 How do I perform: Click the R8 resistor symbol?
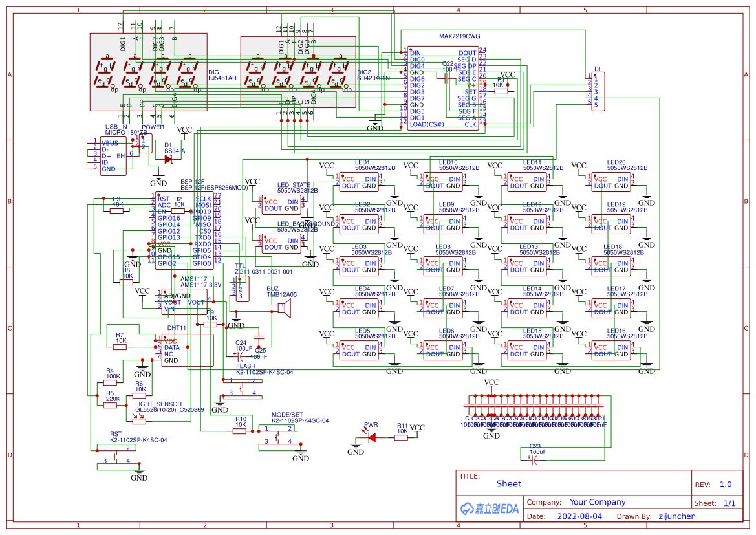126,282
